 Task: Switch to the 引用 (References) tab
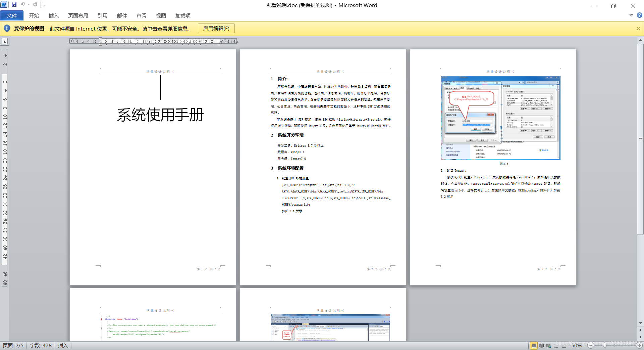pos(103,15)
